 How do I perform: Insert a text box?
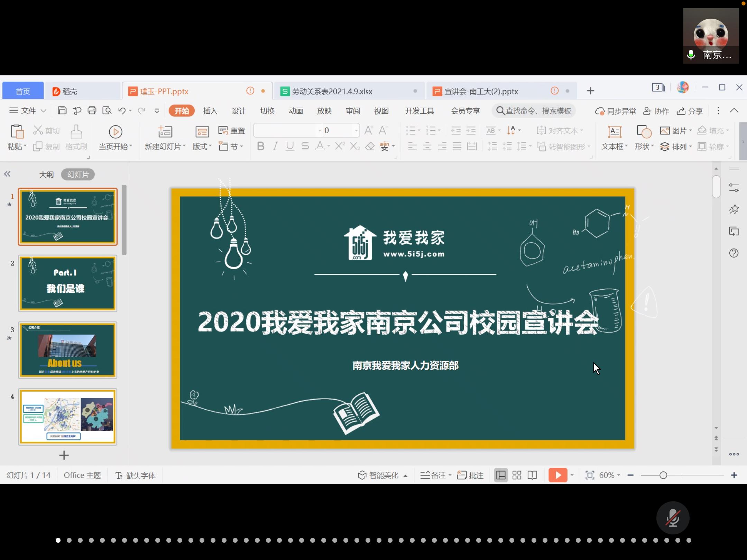pyautogui.click(x=615, y=138)
